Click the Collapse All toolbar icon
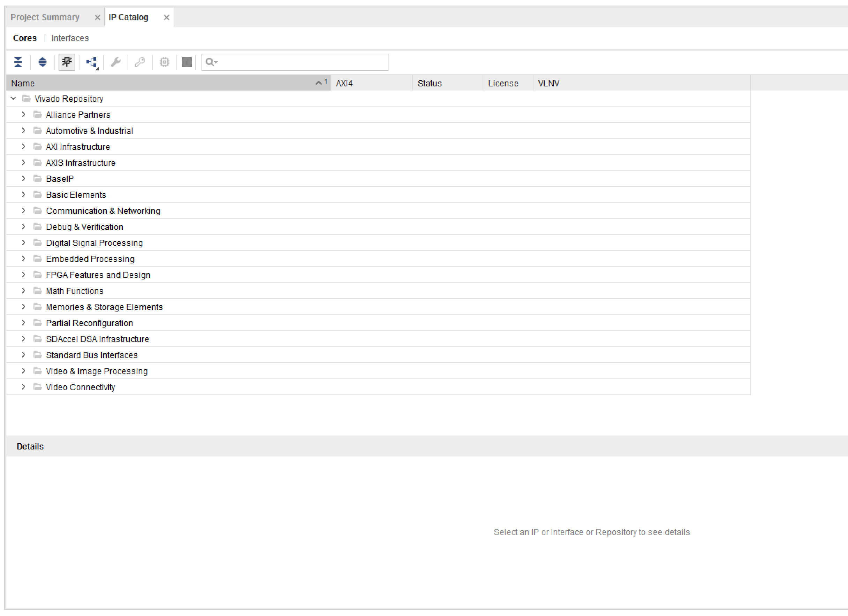The image size is (848, 616). (18, 62)
